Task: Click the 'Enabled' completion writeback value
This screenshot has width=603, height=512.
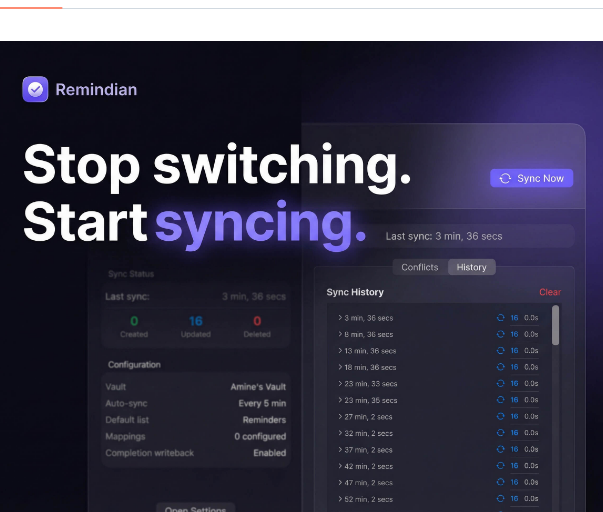Action: [270, 453]
